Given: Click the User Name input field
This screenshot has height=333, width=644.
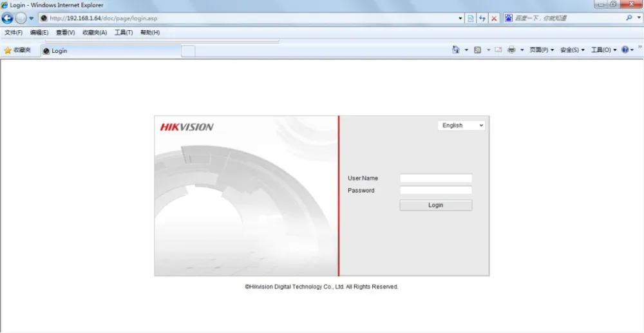Looking at the screenshot, I should pos(436,178).
